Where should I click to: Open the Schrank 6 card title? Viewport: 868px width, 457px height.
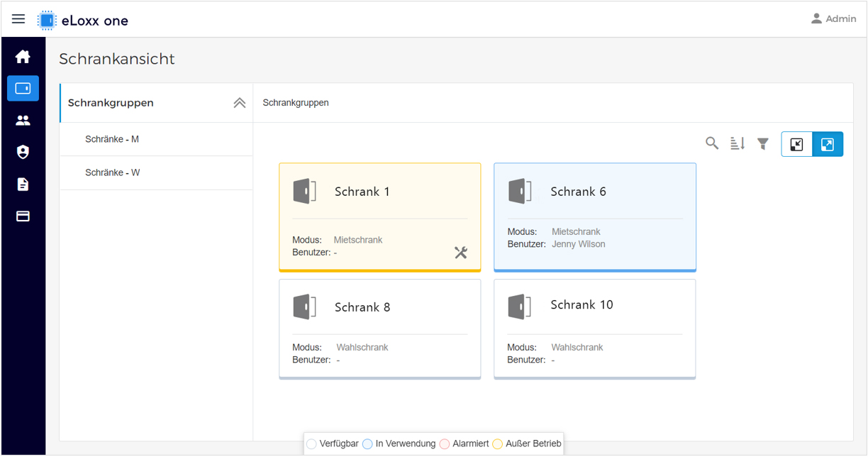[x=579, y=192]
